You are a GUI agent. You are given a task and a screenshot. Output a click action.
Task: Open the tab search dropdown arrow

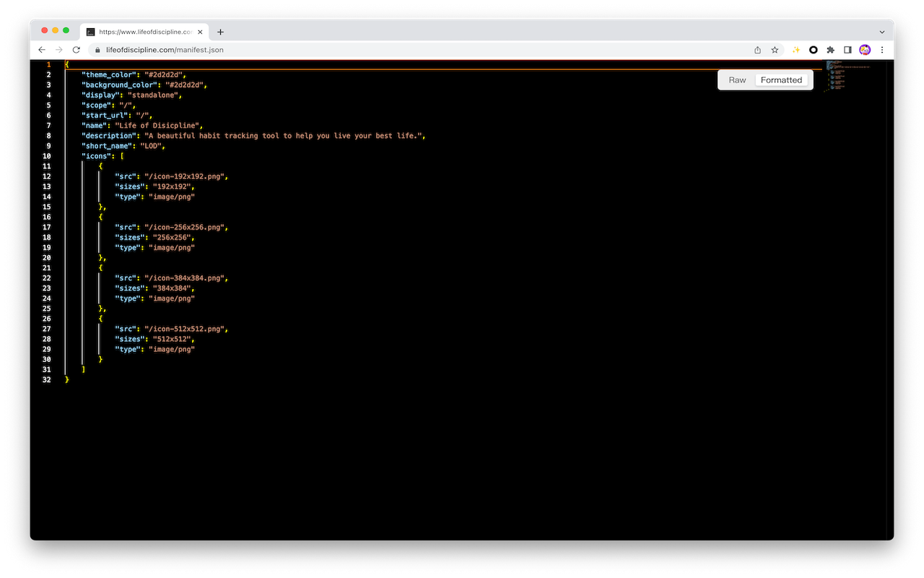882,32
